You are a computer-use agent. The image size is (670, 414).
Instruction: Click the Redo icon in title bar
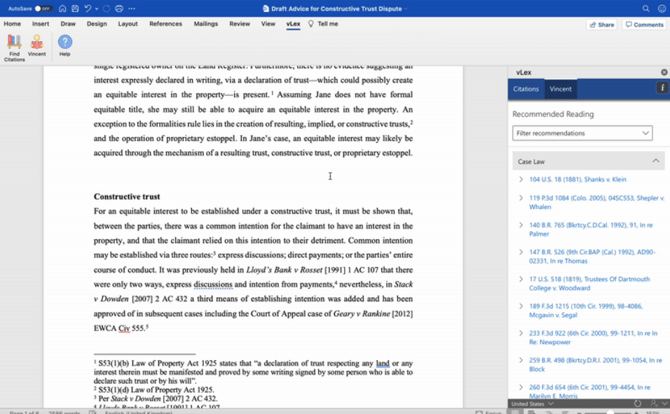click(107, 9)
